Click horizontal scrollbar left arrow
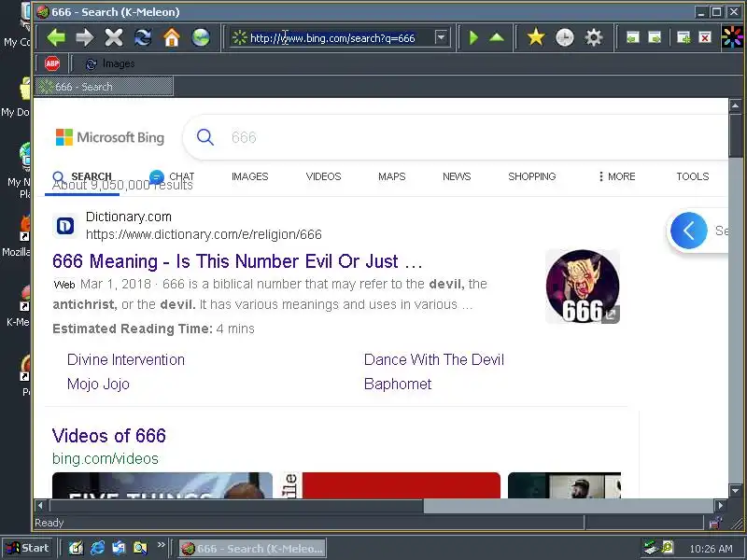Image resolution: width=747 pixels, height=560 pixels. click(x=40, y=505)
